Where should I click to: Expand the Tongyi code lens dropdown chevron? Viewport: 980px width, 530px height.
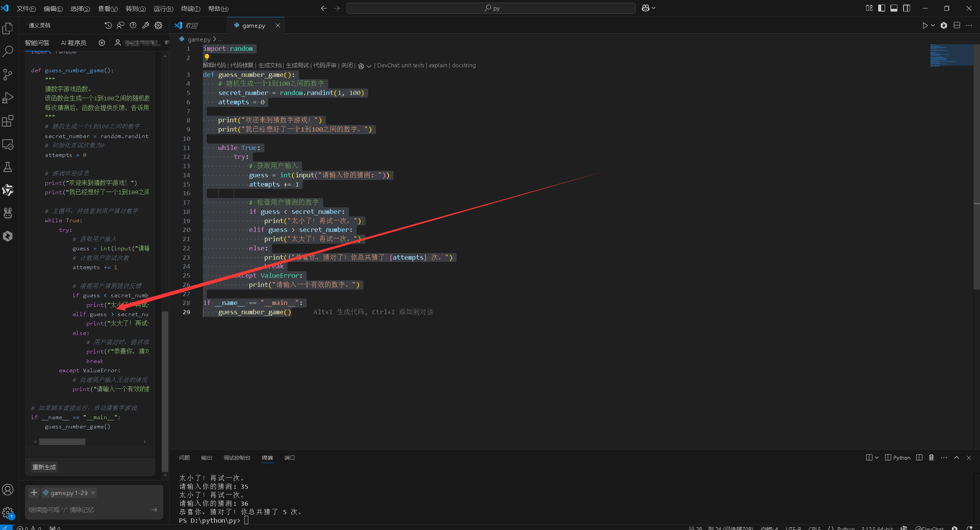click(369, 66)
